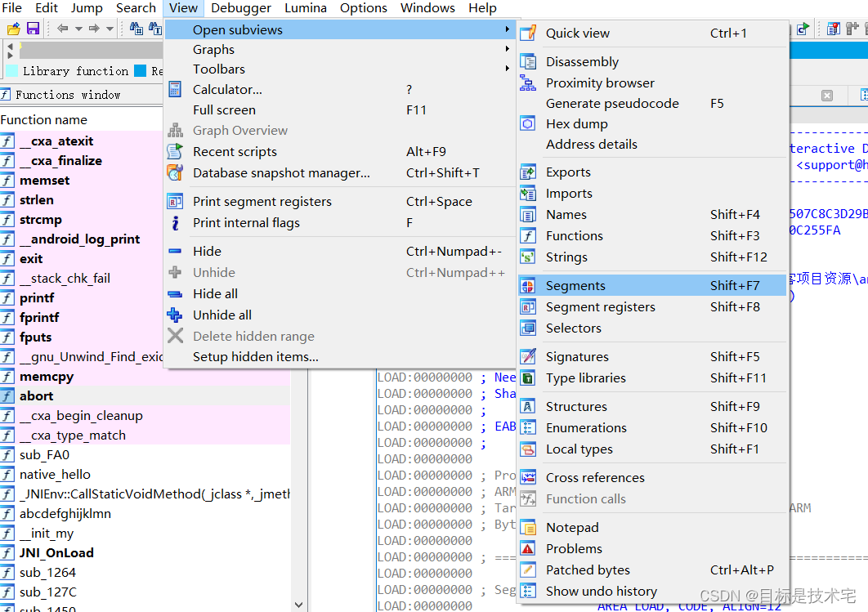Select the __android_log_print function row
868x612 pixels.
[x=82, y=239]
